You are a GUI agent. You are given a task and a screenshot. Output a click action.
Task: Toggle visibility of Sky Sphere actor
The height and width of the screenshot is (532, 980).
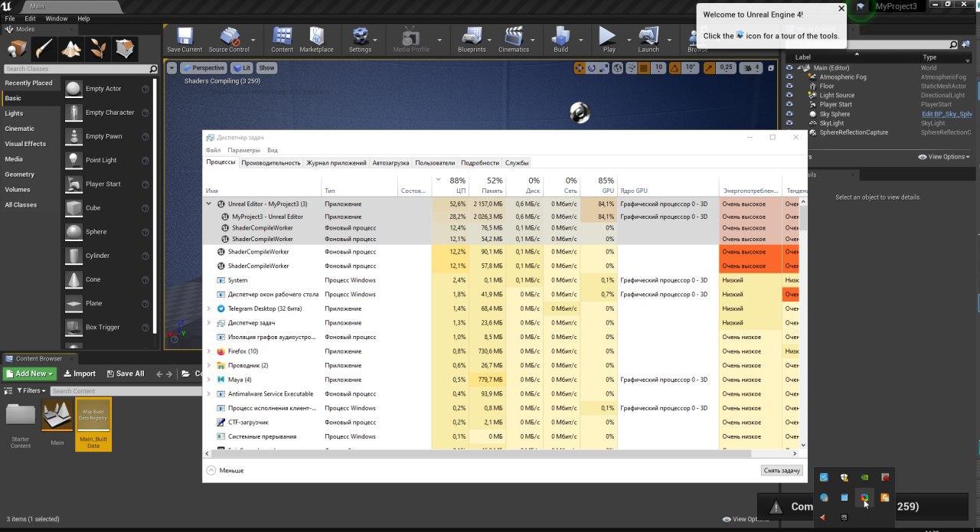coord(790,114)
